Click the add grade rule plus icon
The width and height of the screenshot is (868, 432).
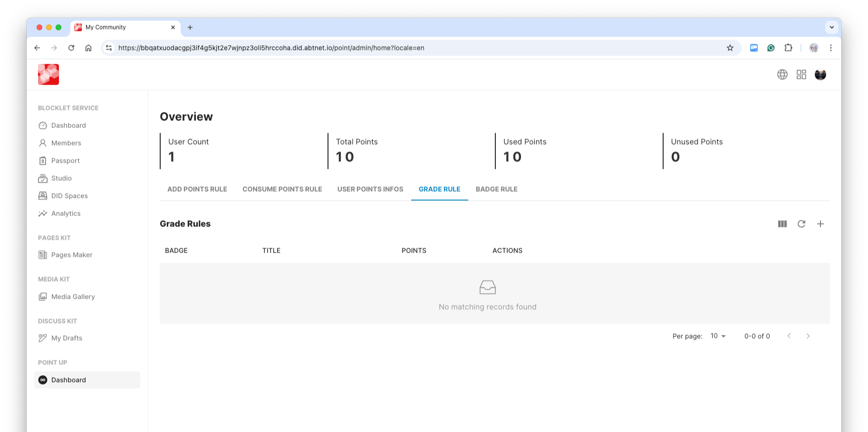click(x=820, y=224)
